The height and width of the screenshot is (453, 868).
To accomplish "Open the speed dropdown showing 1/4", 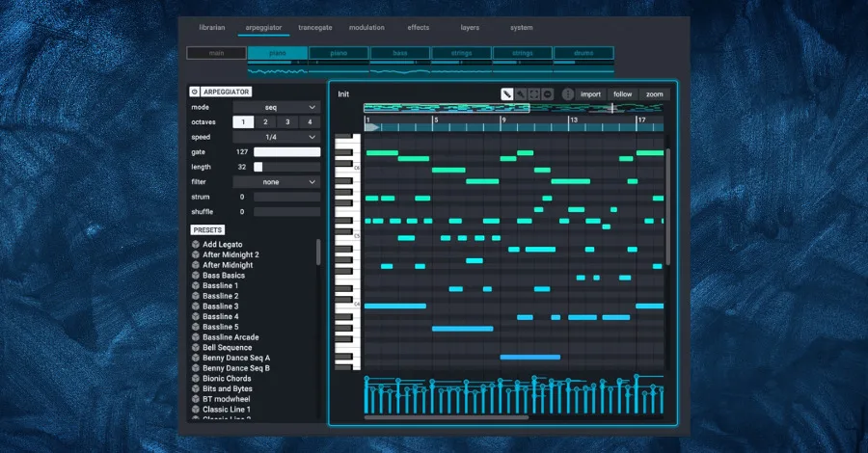I will [x=276, y=137].
